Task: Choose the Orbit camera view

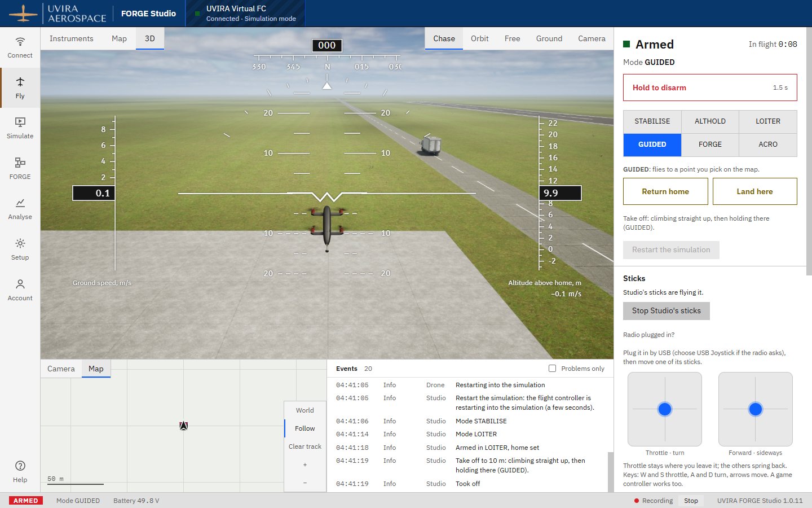Action: 479,38
